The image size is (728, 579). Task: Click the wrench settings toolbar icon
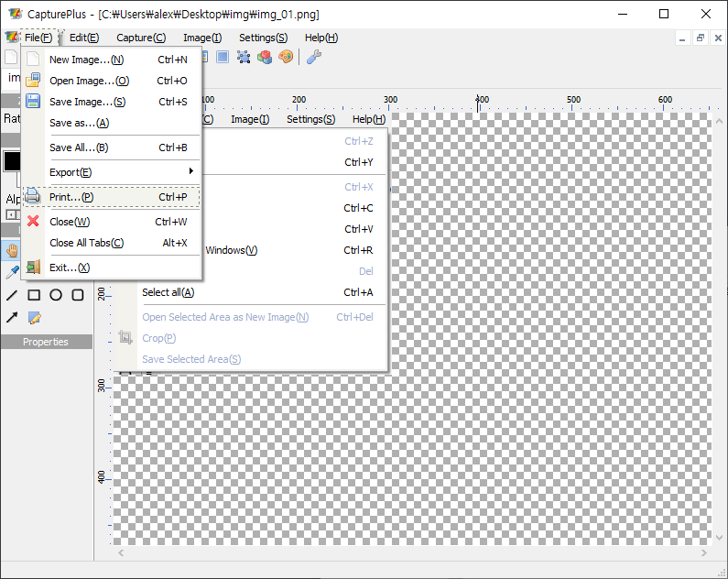click(x=313, y=57)
